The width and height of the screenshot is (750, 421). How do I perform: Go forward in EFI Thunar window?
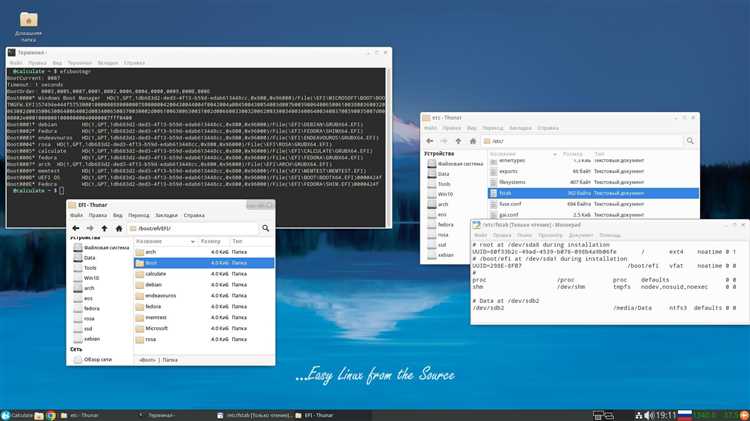click(x=90, y=228)
